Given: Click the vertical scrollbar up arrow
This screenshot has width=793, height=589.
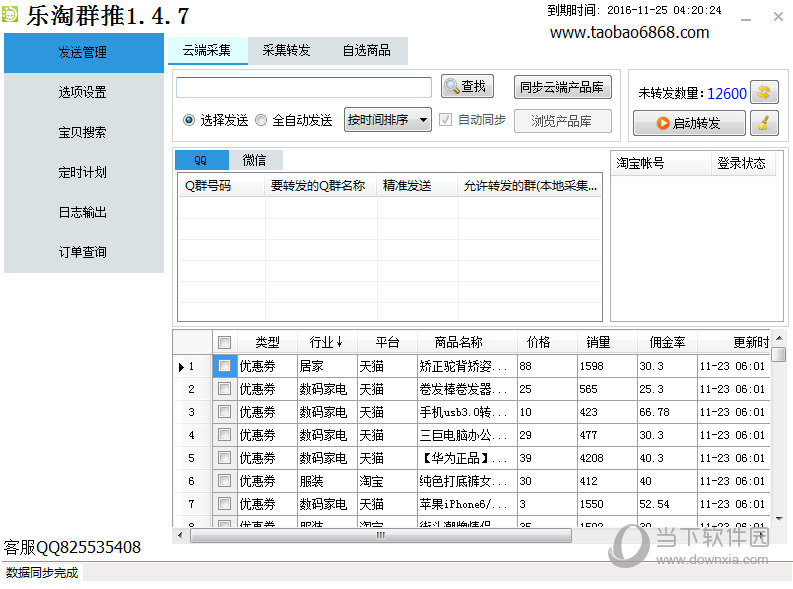Looking at the screenshot, I should tap(779, 338).
